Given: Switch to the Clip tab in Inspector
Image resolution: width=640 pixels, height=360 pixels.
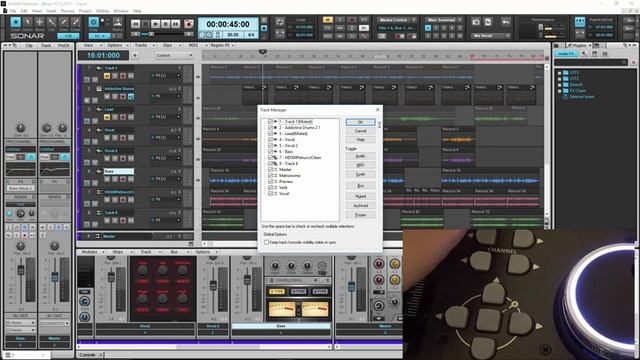Looking at the screenshot, I should [x=29, y=45].
